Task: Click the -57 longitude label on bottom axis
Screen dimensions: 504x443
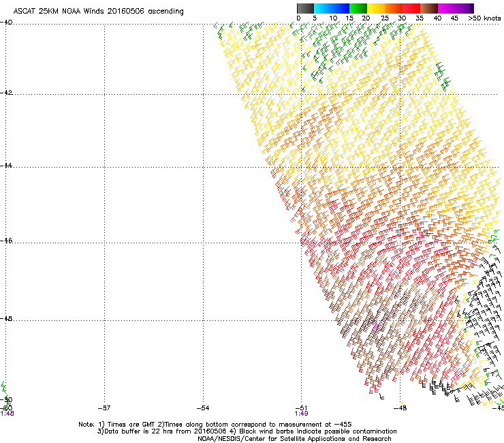Action: click(x=104, y=408)
